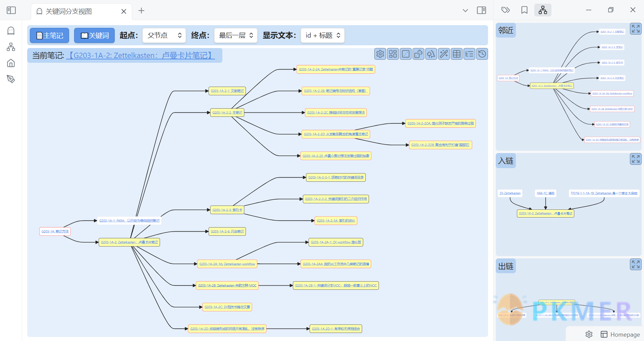The width and height of the screenshot is (644, 341).
Task: Open the current note link G203-1A-2 Zettelkasten
Action: 140,55
